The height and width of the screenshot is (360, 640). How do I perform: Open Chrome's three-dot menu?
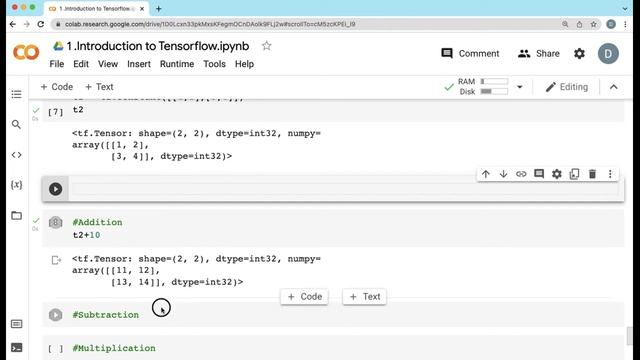625,24
